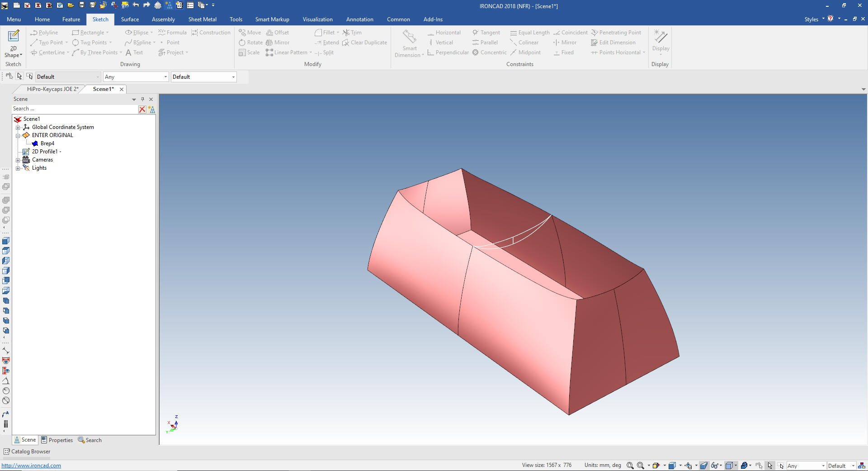Toggle Construction drawing mode

pyautogui.click(x=211, y=33)
